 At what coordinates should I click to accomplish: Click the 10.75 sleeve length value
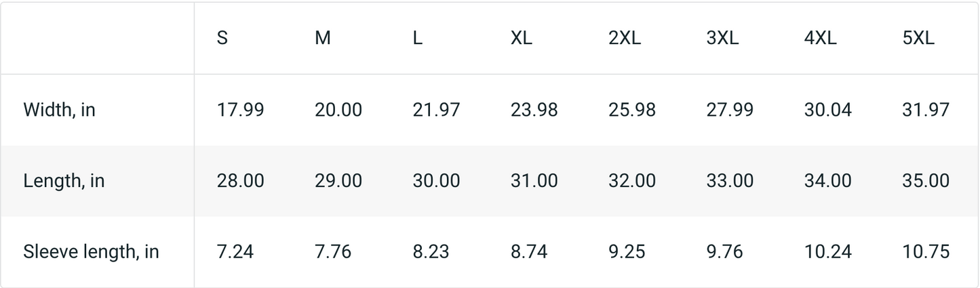[x=926, y=252]
